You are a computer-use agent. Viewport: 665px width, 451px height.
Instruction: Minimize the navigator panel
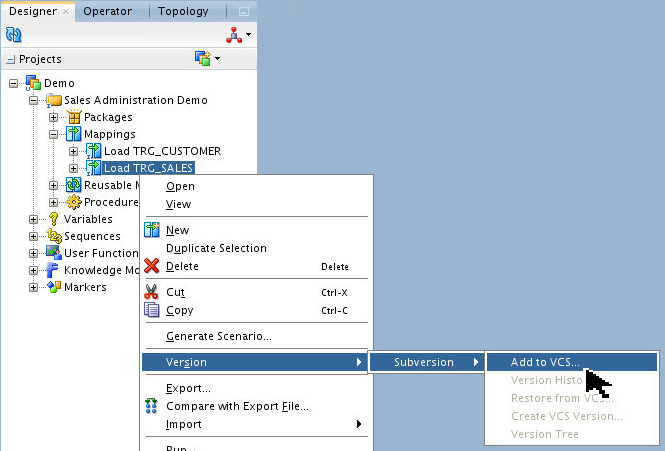[x=243, y=12]
